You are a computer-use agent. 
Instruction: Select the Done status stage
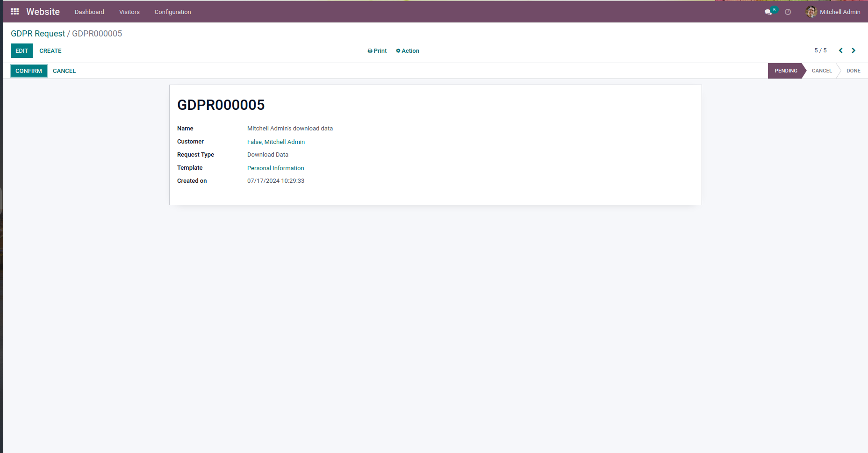pyautogui.click(x=854, y=71)
